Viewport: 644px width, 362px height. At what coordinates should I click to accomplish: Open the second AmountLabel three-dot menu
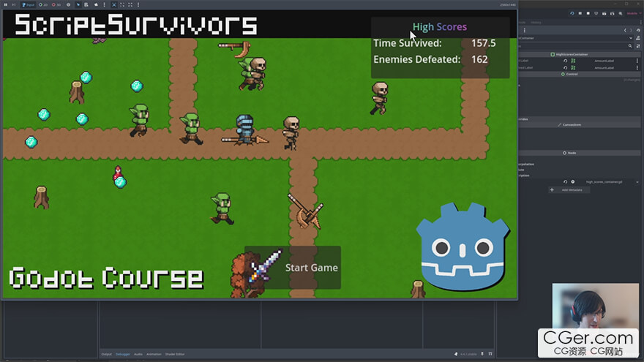637,68
